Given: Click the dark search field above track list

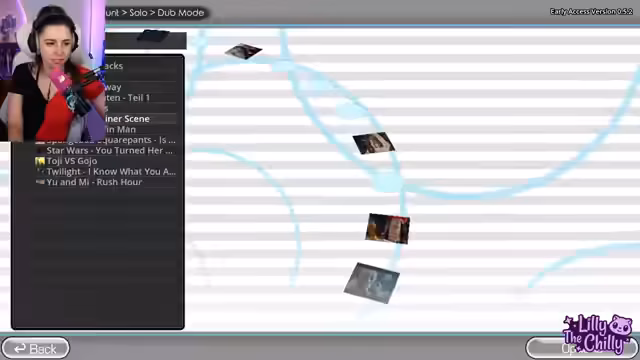Looking at the screenshot, I should click(146, 40).
